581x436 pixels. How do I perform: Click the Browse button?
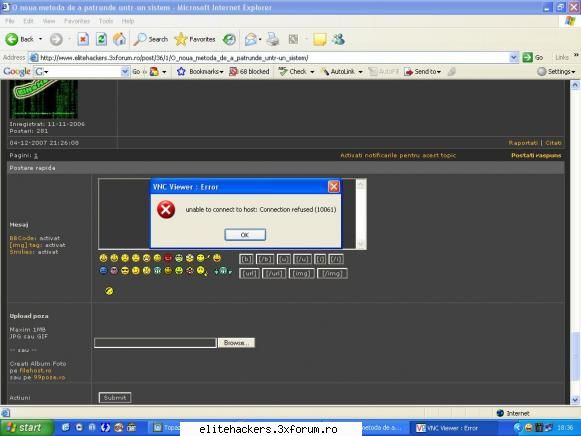[236, 343]
